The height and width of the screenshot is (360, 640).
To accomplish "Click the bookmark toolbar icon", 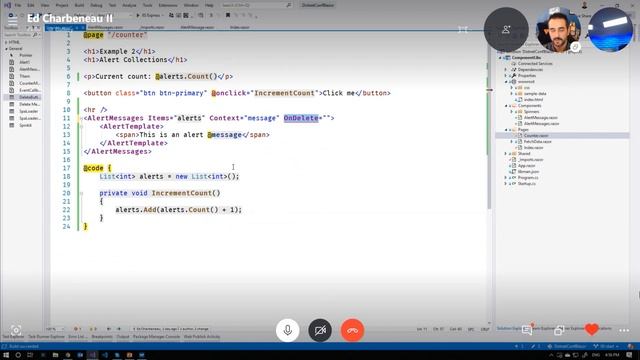I will click(x=228, y=16).
